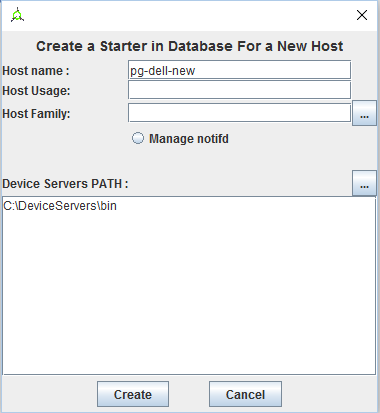Image resolution: width=380 pixels, height=413 pixels.
Task: Cancel the host creation dialog
Action: click(245, 394)
